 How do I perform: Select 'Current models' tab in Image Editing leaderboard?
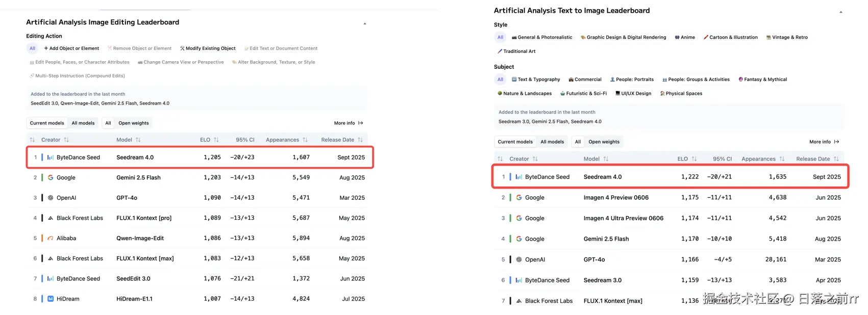47,123
